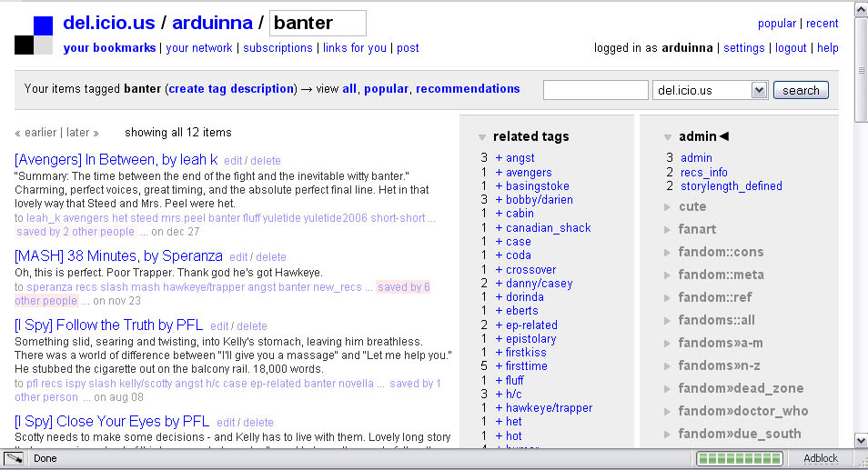Click the del.icio.us home title link
This screenshot has width=868, height=470.
109,23
